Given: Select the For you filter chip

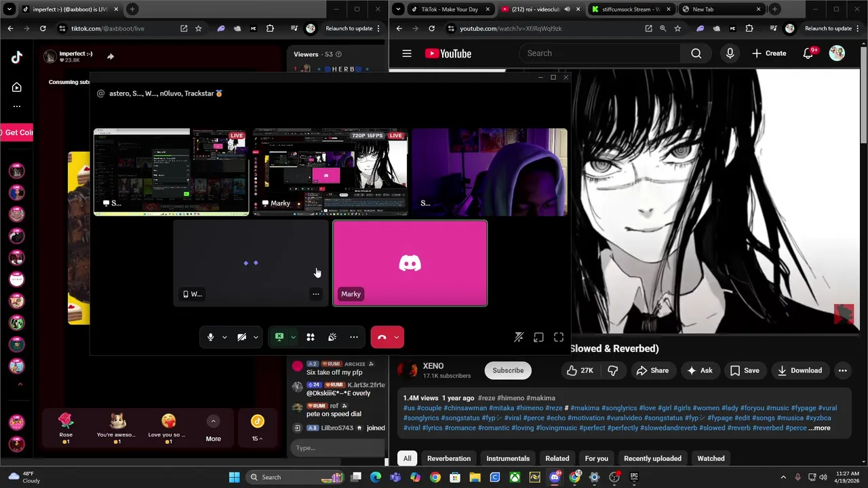Looking at the screenshot, I should pos(597,459).
